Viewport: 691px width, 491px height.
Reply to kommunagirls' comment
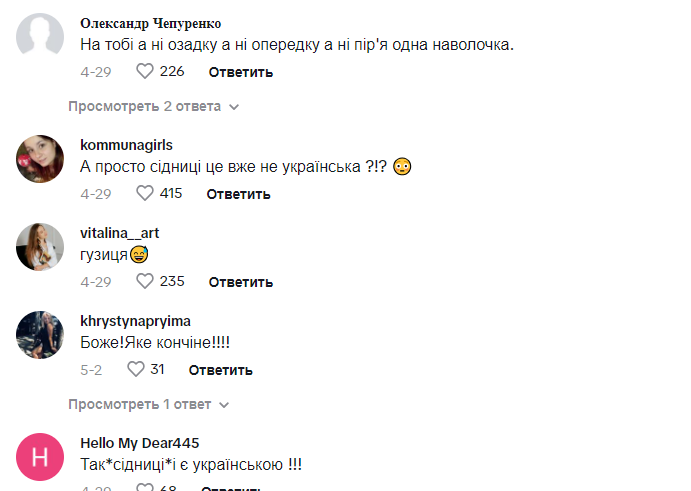tap(238, 193)
